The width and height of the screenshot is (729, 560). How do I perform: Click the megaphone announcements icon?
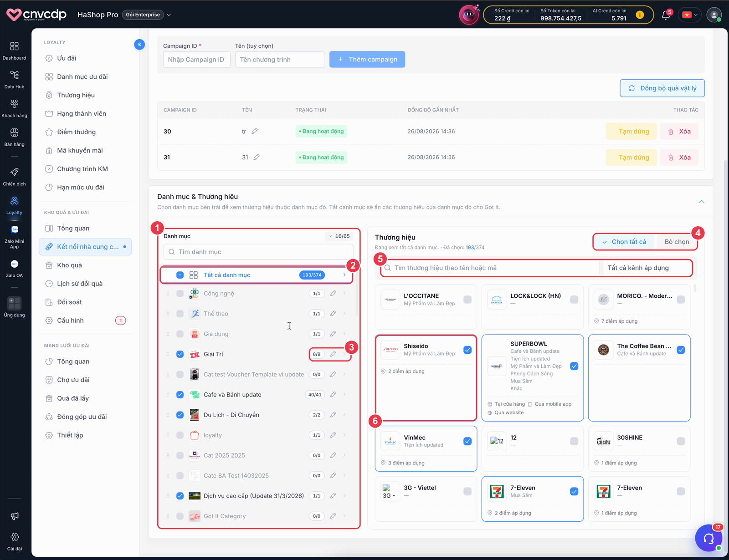[14, 516]
